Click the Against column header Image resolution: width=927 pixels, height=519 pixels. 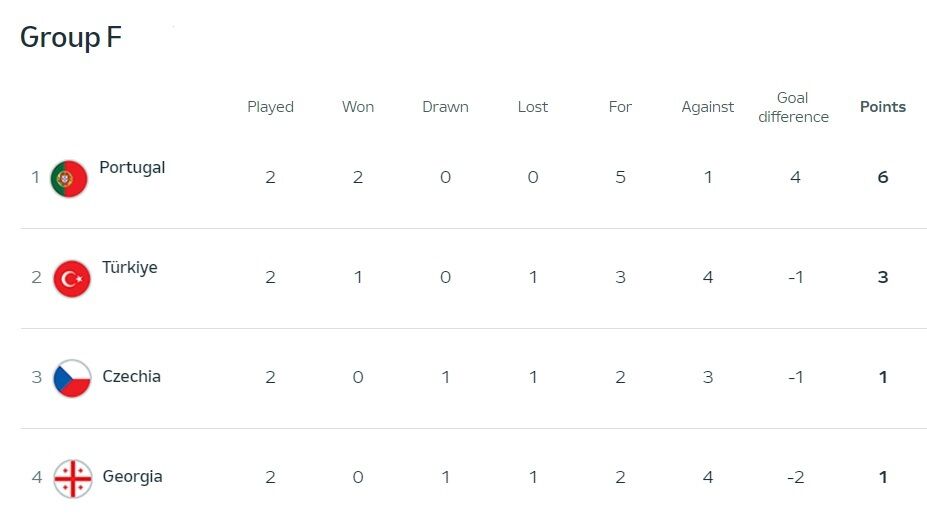[707, 107]
